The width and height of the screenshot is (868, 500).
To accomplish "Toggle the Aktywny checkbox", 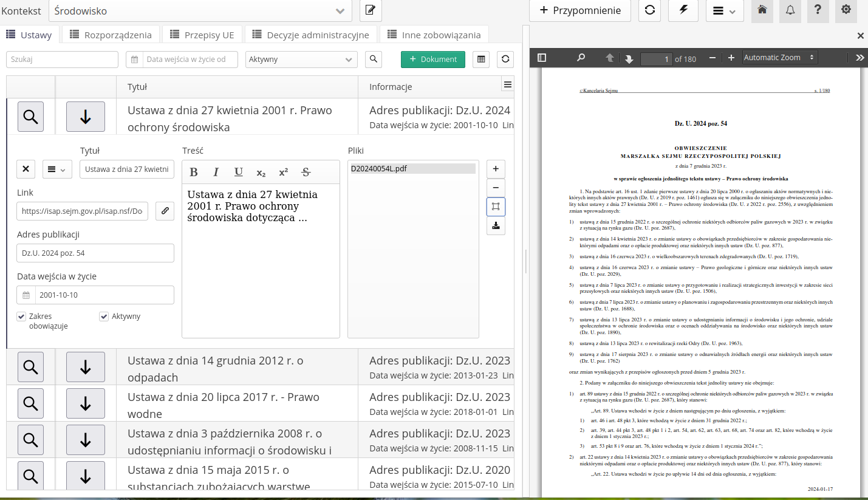I will point(104,317).
